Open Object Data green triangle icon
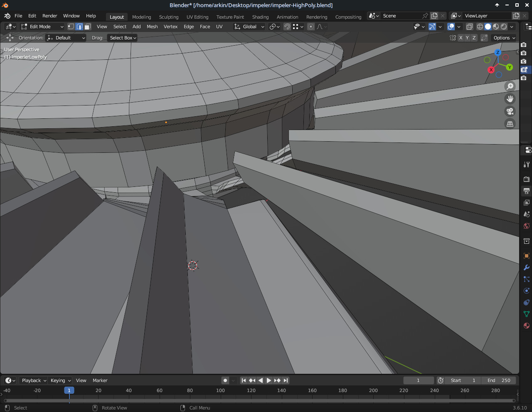This screenshot has height=412, width=532. (x=527, y=314)
